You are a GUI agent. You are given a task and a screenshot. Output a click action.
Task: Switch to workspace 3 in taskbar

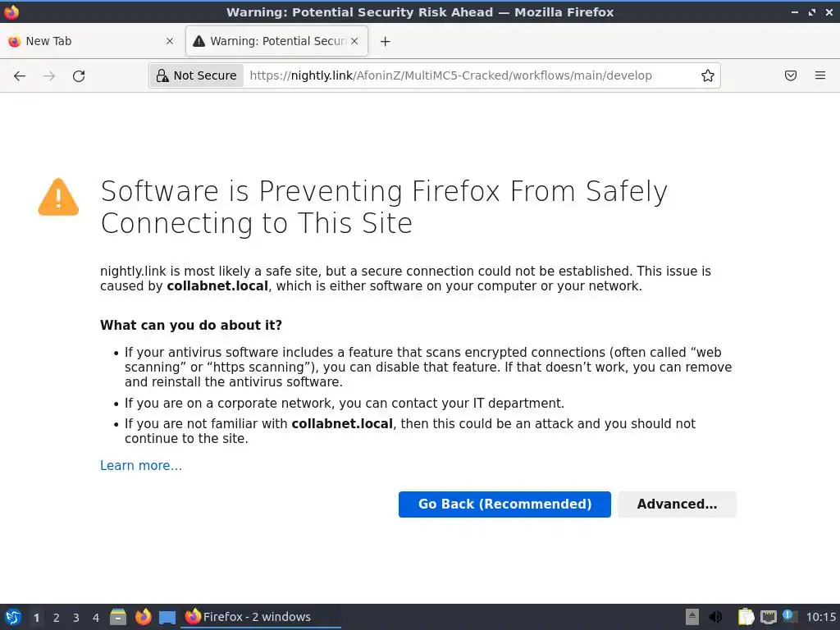pyautogui.click(x=76, y=618)
